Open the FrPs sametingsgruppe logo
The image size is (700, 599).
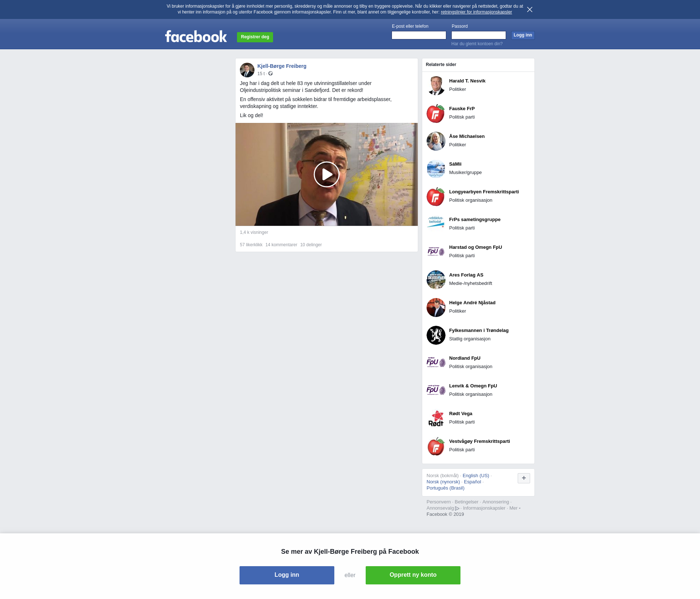pos(436,224)
